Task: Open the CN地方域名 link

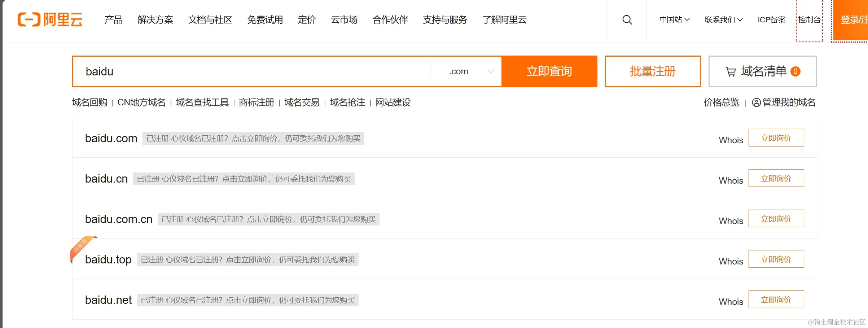Action: point(141,102)
